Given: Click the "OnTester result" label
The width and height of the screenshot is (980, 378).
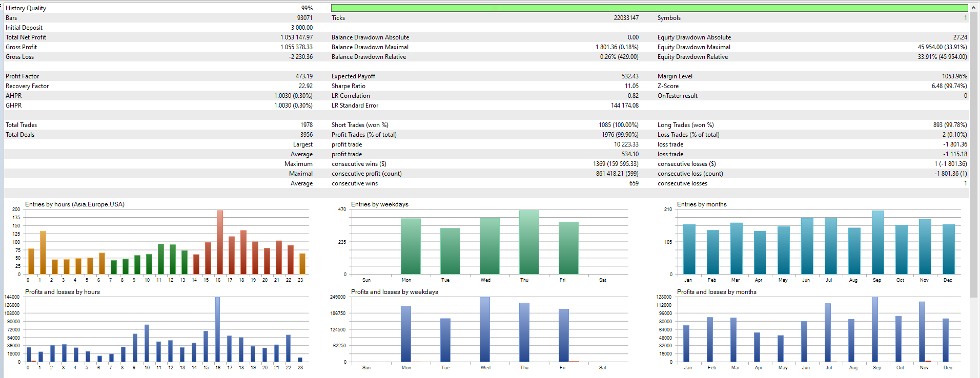Looking at the screenshot, I should pos(678,96).
